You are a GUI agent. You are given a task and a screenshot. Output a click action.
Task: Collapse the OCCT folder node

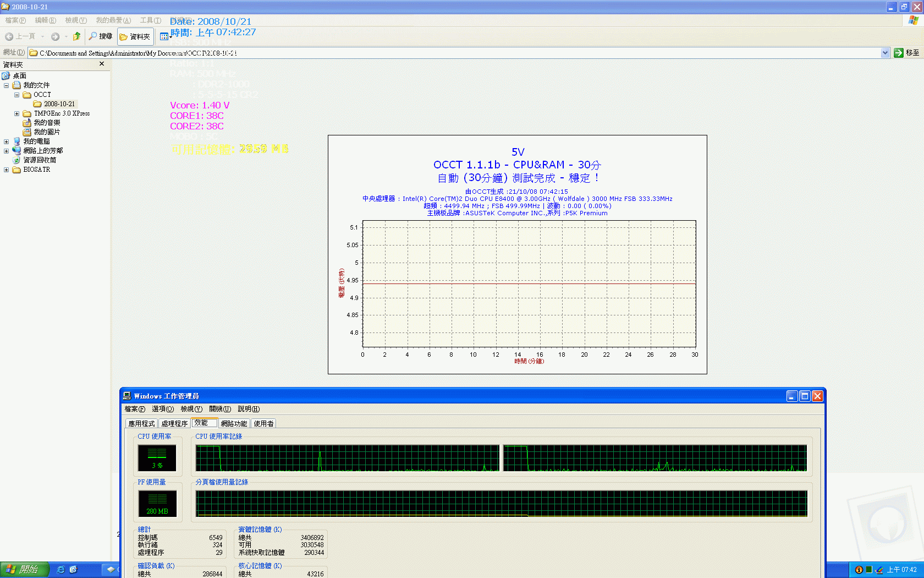tap(16, 95)
